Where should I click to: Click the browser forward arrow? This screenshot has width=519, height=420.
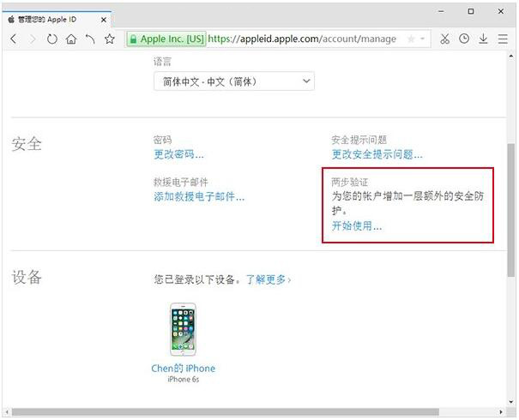pos(33,39)
